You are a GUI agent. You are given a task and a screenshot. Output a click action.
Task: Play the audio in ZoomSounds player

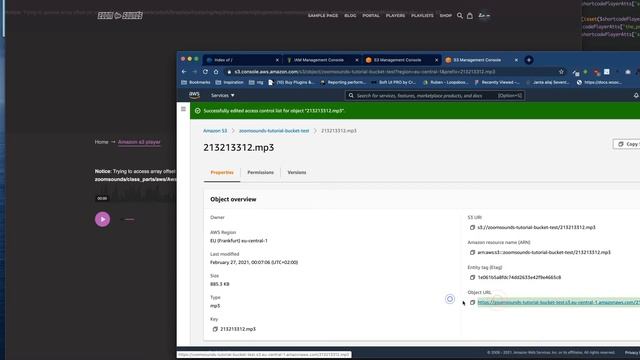coord(102,219)
